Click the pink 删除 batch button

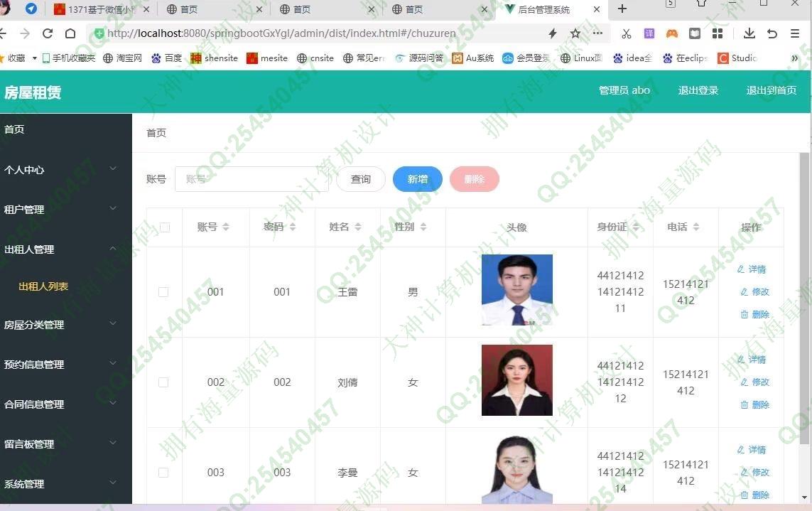pos(475,179)
